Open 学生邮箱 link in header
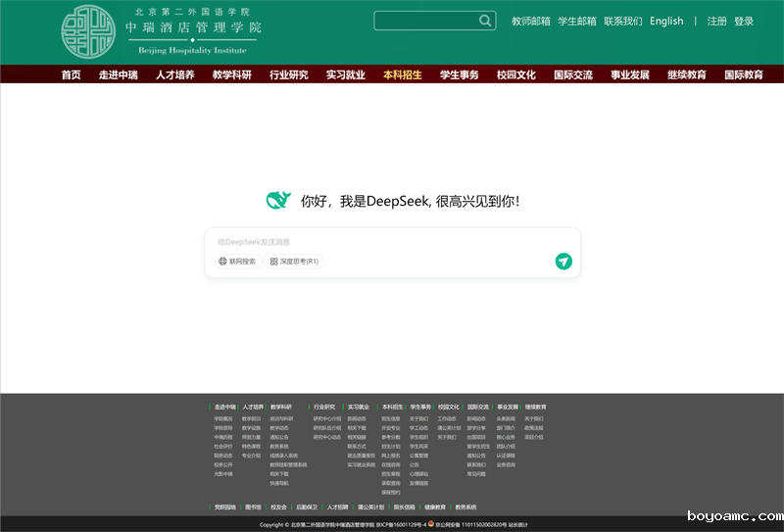 tap(577, 21)
